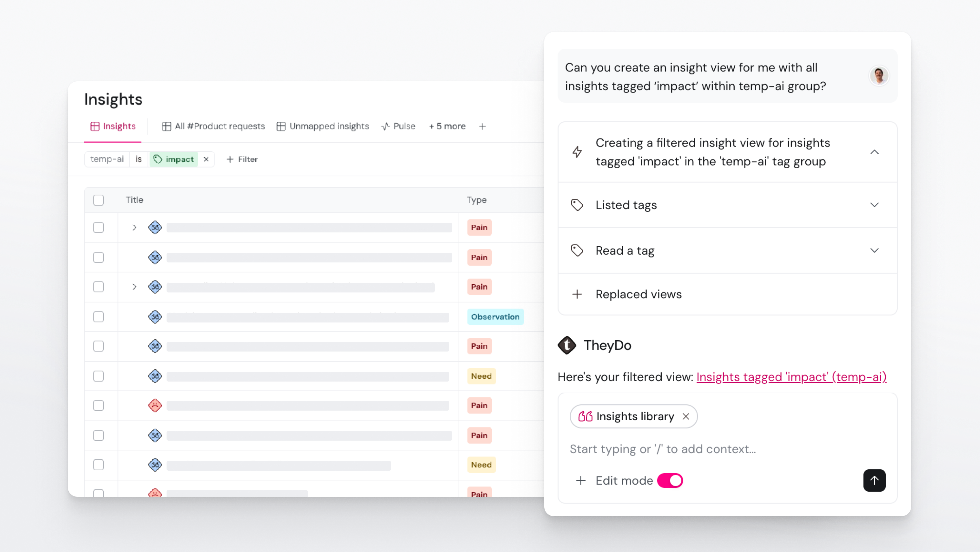The height and width of the screenshot is (552, 980).
Task: Click the plus icon left of Edit mode
Action: [x=580, y=480]
